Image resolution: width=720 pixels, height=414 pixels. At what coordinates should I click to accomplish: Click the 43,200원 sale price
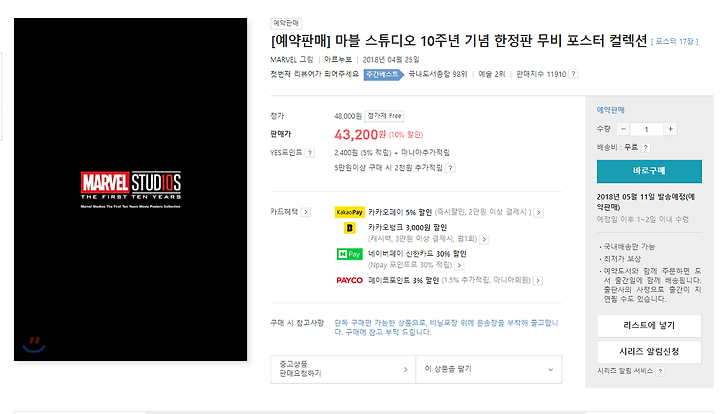[360, 134]
